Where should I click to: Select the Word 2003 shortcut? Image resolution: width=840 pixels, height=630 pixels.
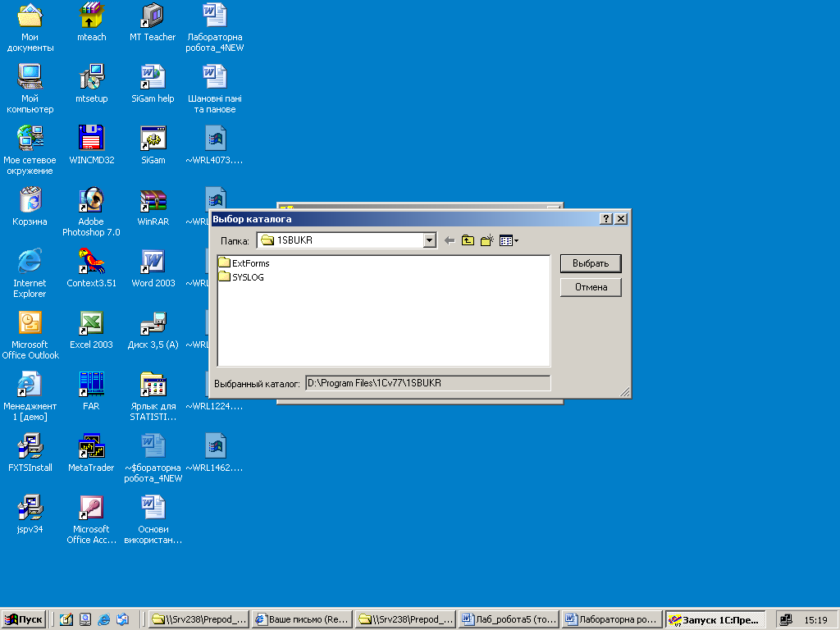[x=153, y=268]
